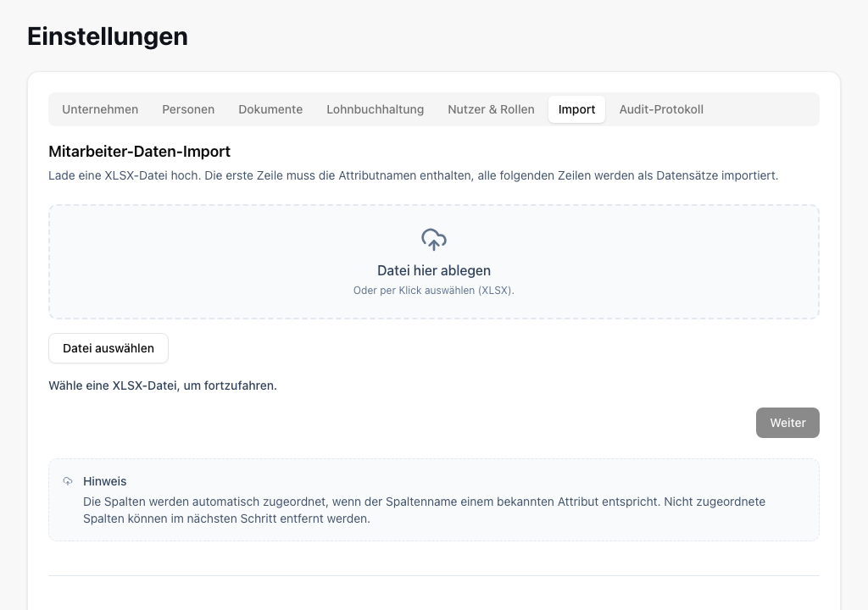Viewport: 868px width, 610px height.
Task: Select the active Import tab
Action: click(x=576, y=109)
